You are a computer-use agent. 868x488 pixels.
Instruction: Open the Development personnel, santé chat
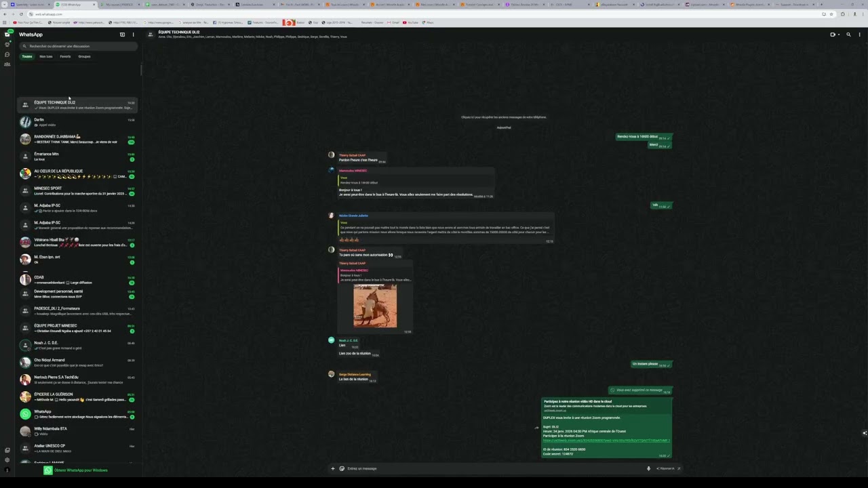pos(78,293)
